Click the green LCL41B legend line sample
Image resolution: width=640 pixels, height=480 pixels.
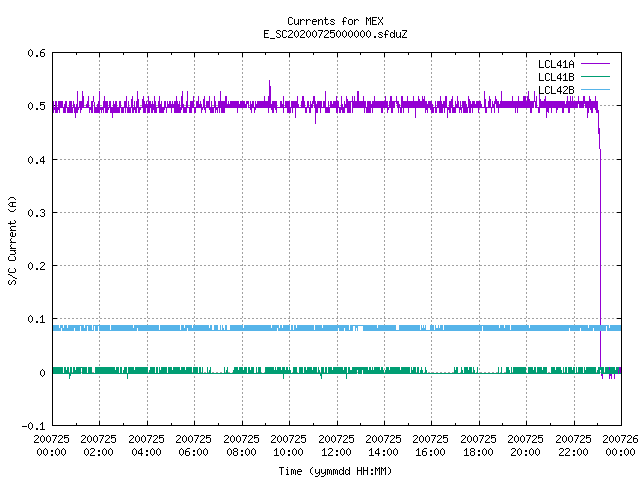coord(595,77)
